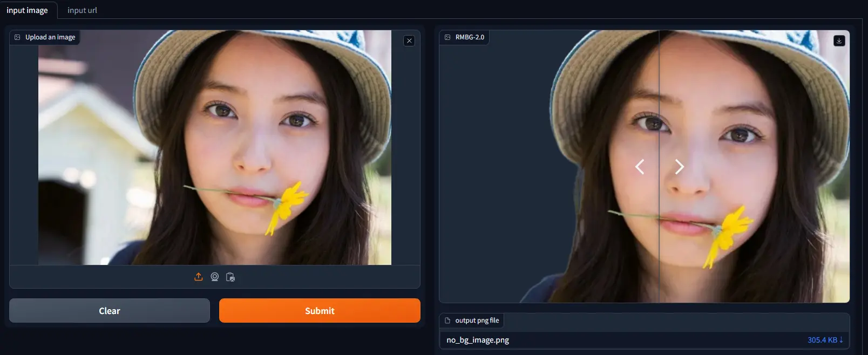Click the uploaded input photo preview
This screenshot has height=355, width=868.
tap(215, 147)
